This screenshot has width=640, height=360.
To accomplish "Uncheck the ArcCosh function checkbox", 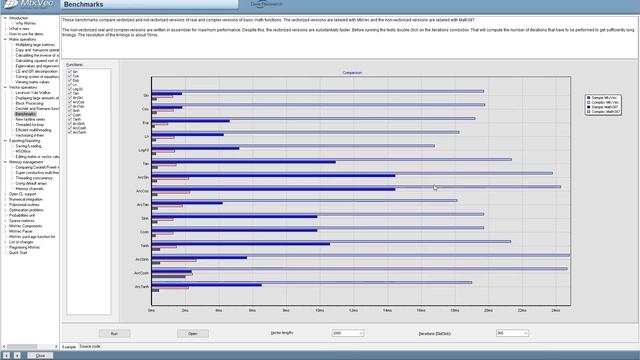I will 70,128.
